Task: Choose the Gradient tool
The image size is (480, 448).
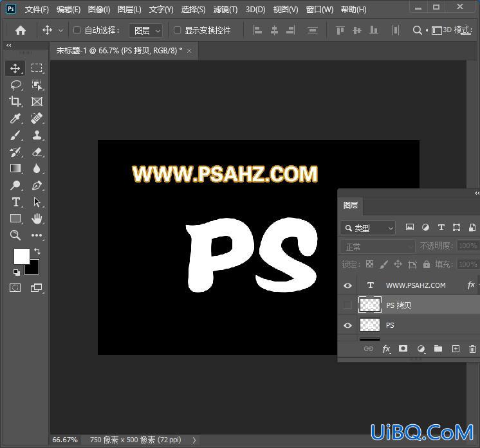Action: [15, 168]
